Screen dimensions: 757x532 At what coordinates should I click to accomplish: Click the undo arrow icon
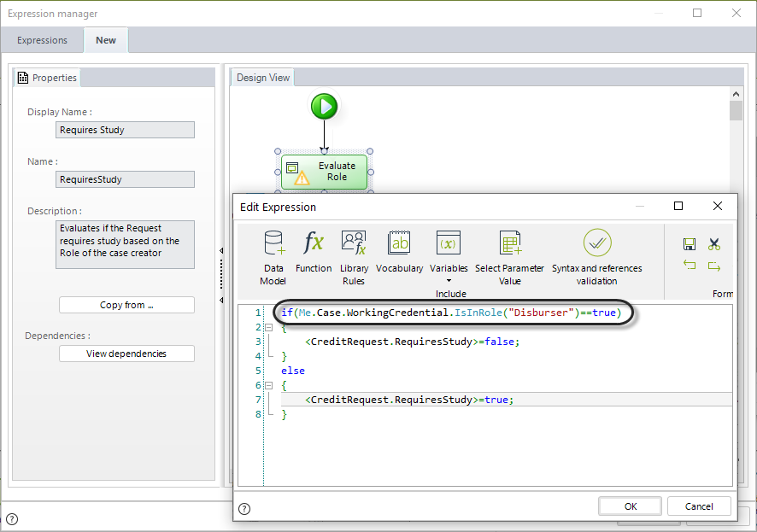(x=690, y=265)
